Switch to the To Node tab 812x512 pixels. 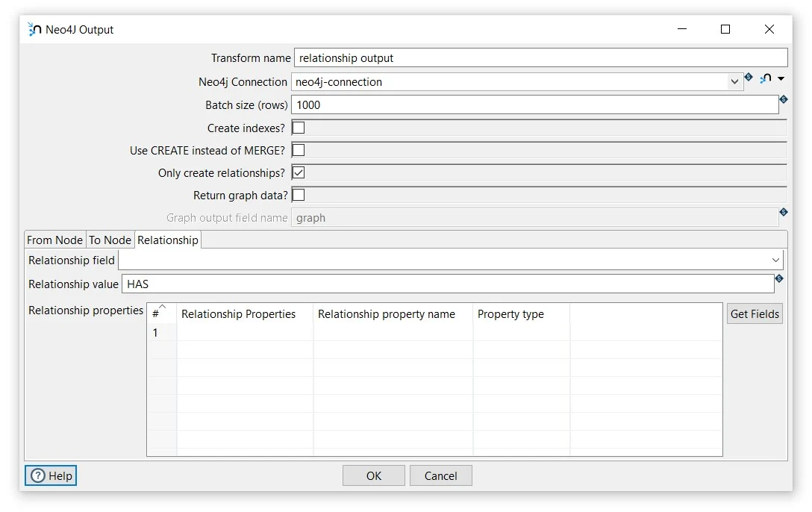click(x=110, y=240)
